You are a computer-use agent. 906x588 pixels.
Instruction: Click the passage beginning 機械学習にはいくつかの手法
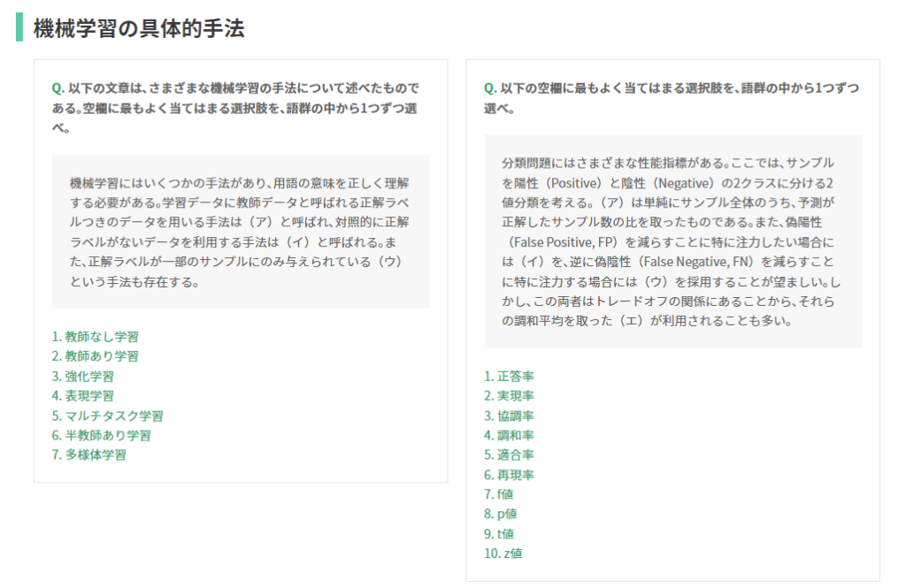click(241, 233)
